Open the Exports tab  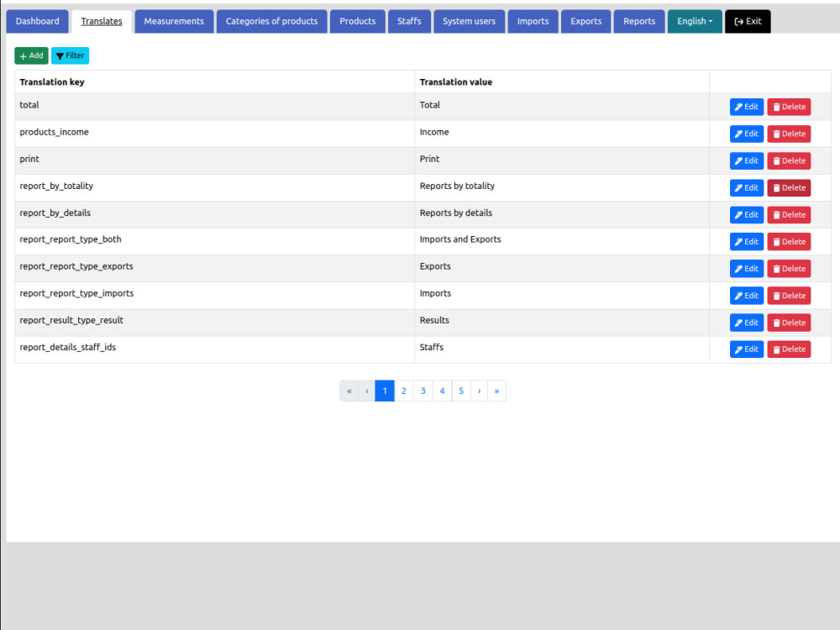click(586, 22)
